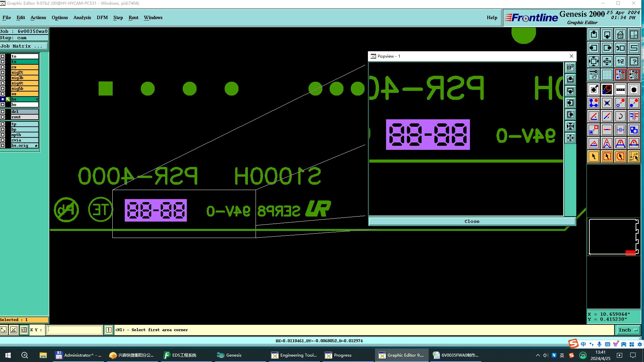644x362 pixels.
Task: Click the Popview pan up icon
Action: point(570,79)
